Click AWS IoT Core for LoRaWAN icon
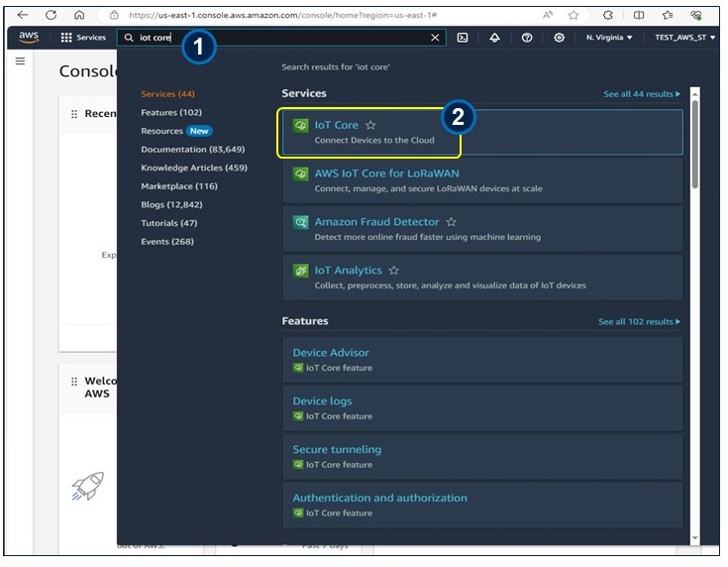728x567 pixels. click(300, 173)
